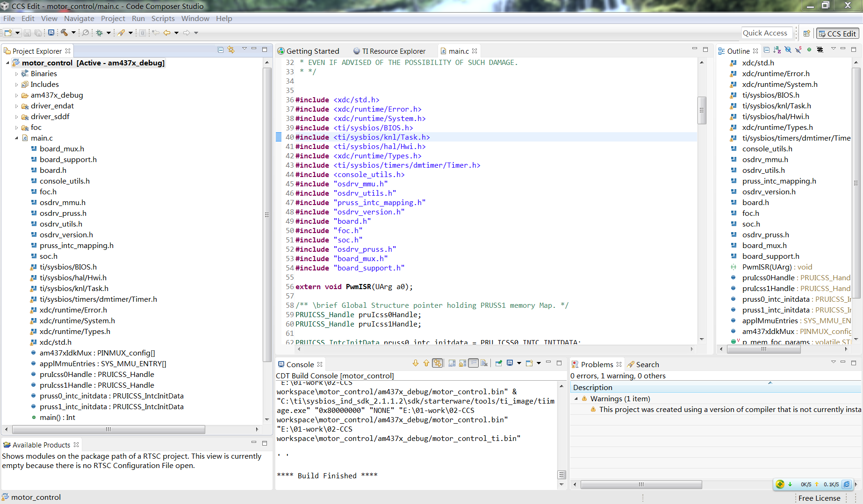Toggle Link with Editor in Project Explorer
863x504 pixels.
(x=231, y=50)
